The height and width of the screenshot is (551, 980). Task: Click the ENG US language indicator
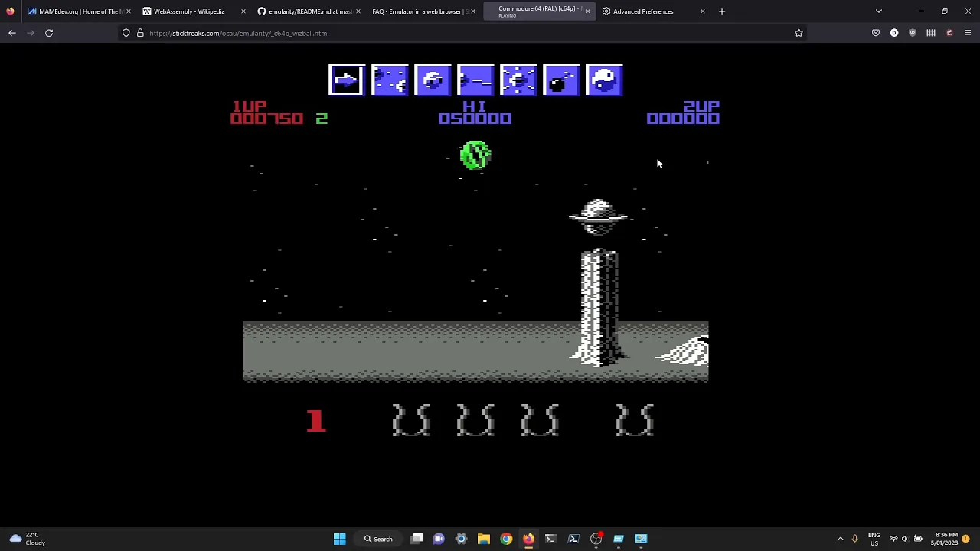click(874, 539)
